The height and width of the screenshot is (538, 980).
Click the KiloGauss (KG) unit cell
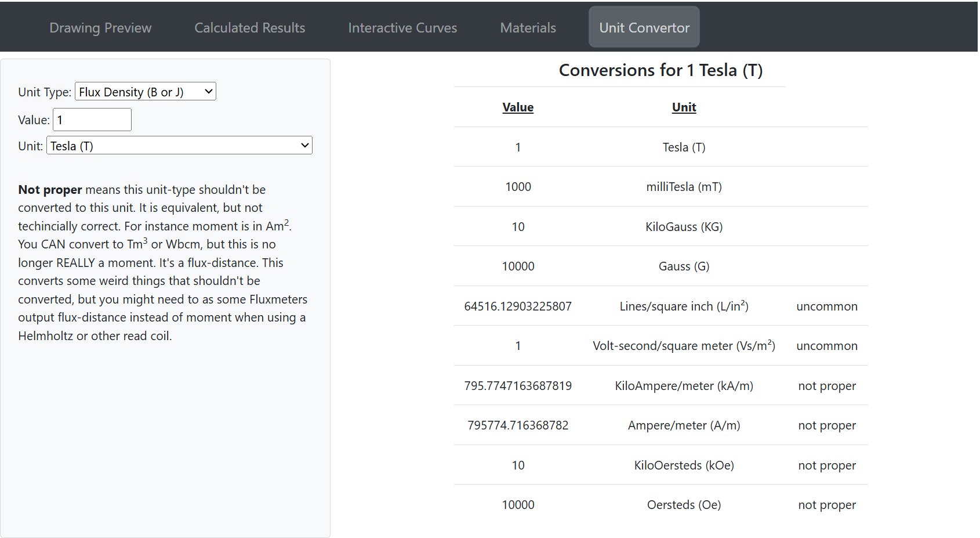click(684, 227)
